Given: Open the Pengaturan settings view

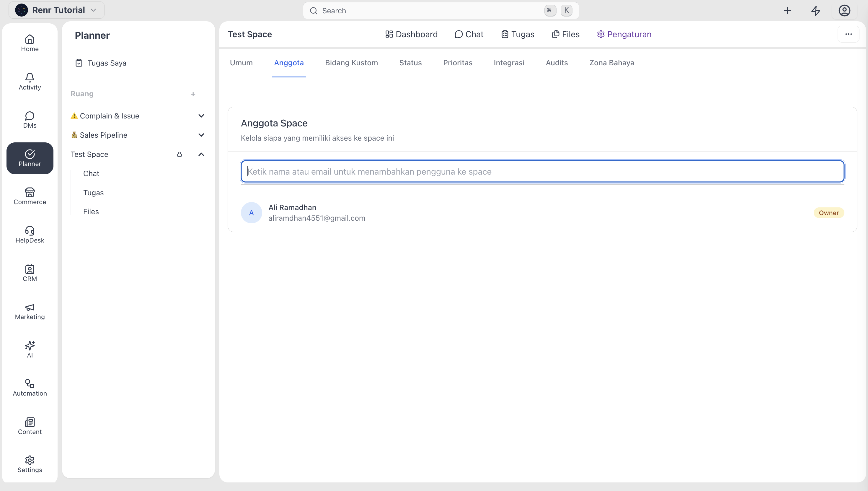Looking at the screenshot, I should 624,34.
